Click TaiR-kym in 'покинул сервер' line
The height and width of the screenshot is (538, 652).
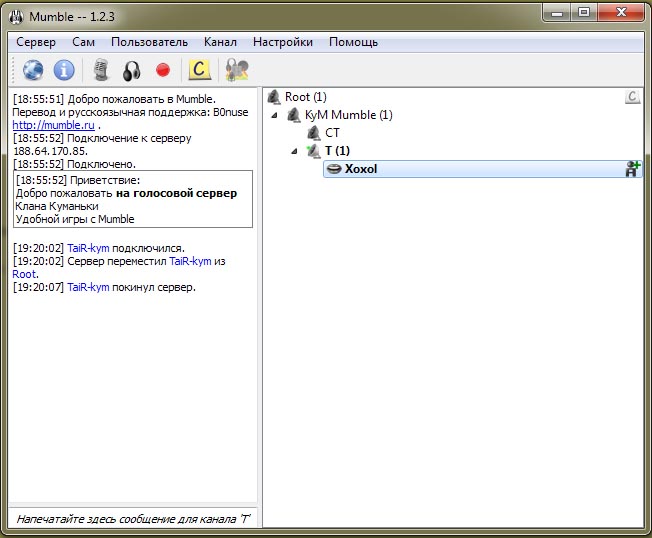pos(88,287)
